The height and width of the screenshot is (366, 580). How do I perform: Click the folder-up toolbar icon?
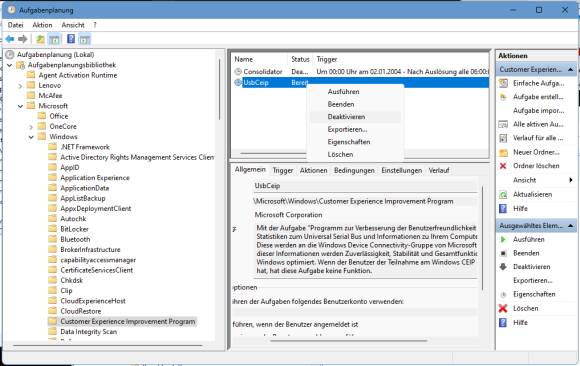[40, 39]
